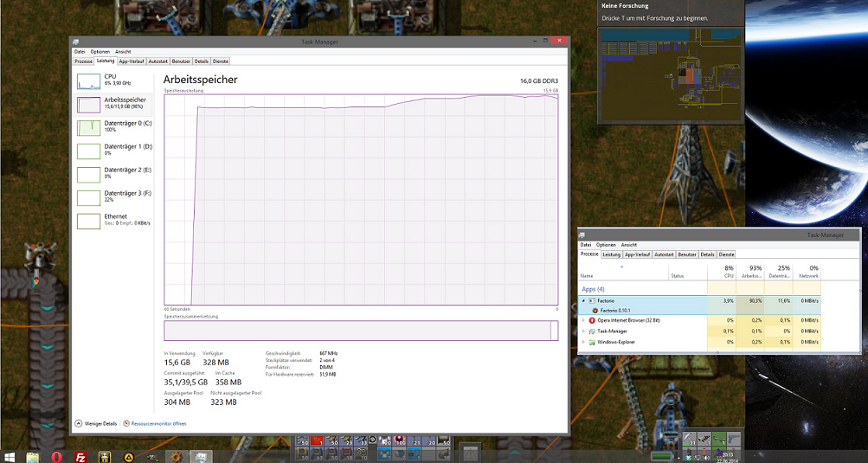Viewport: 868px width, 463px height.
Task: Sort processes by Arbeitsspeicher column header
Action: [749, 272]
